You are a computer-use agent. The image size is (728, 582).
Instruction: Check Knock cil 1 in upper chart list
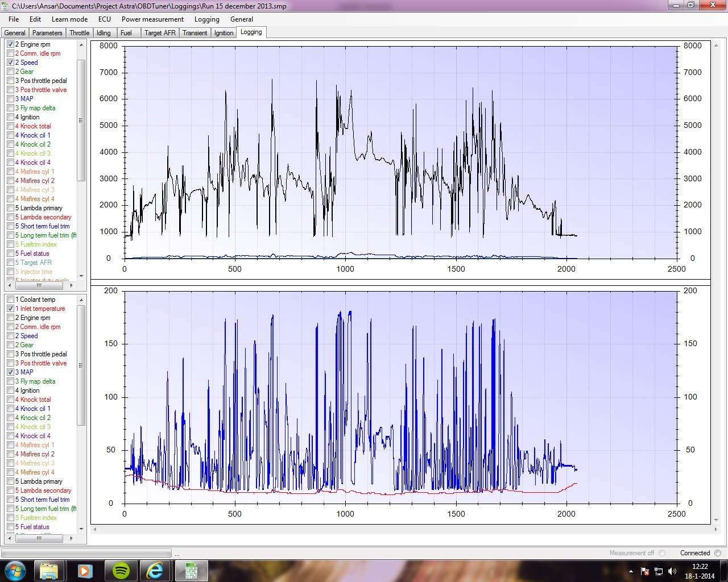click(x=10, y=135)
